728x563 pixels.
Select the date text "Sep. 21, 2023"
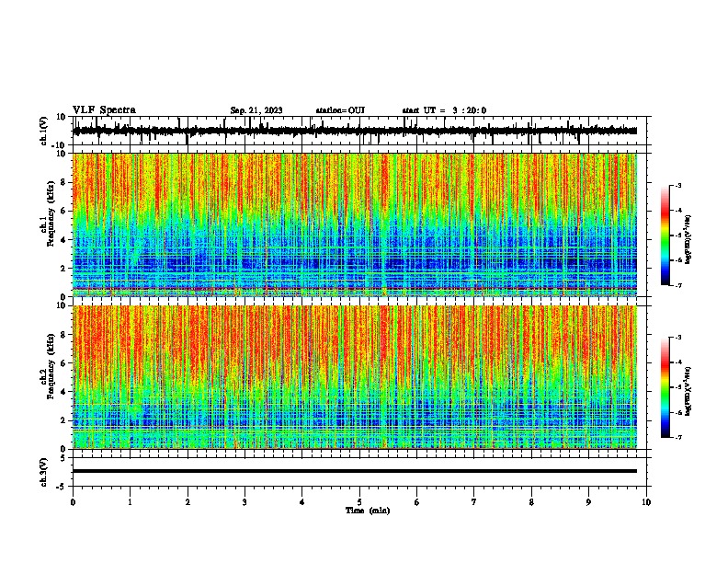point(256,110)
